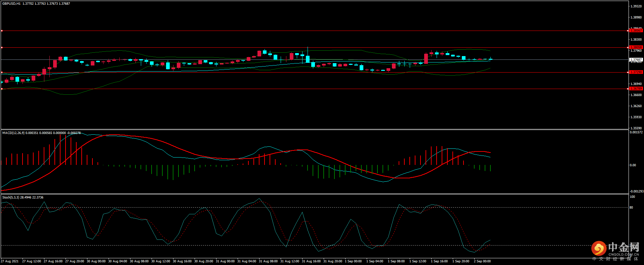Click the Stochastic 100 level label

(x=632, y=197)
